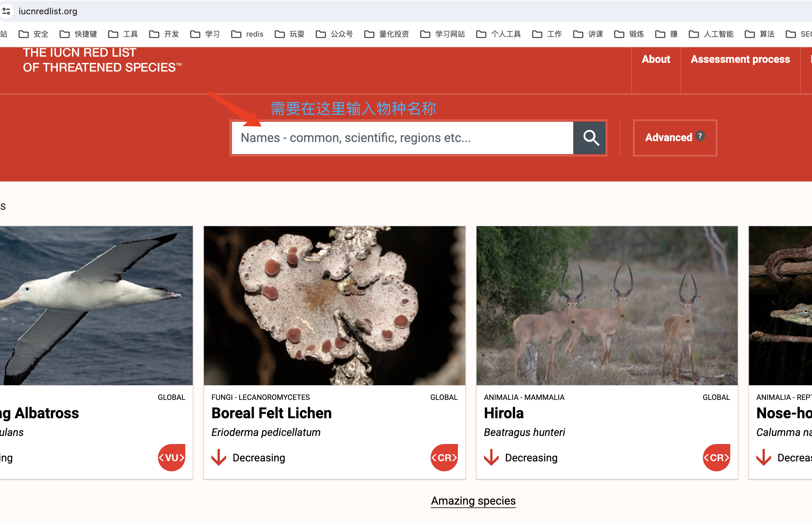Open the 人工智能 bookmarks folder

(x=718, y=34)
